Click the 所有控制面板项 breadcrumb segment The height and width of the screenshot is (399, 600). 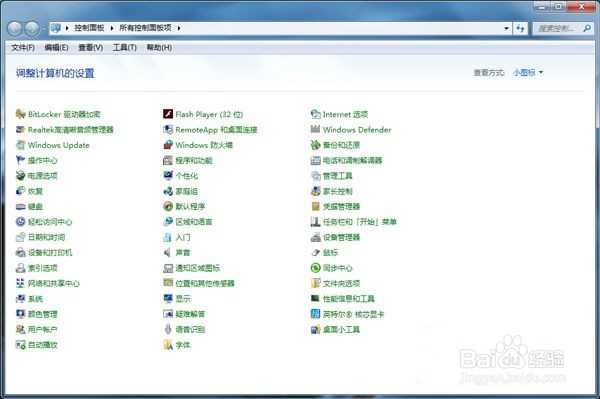pos(145,28)
